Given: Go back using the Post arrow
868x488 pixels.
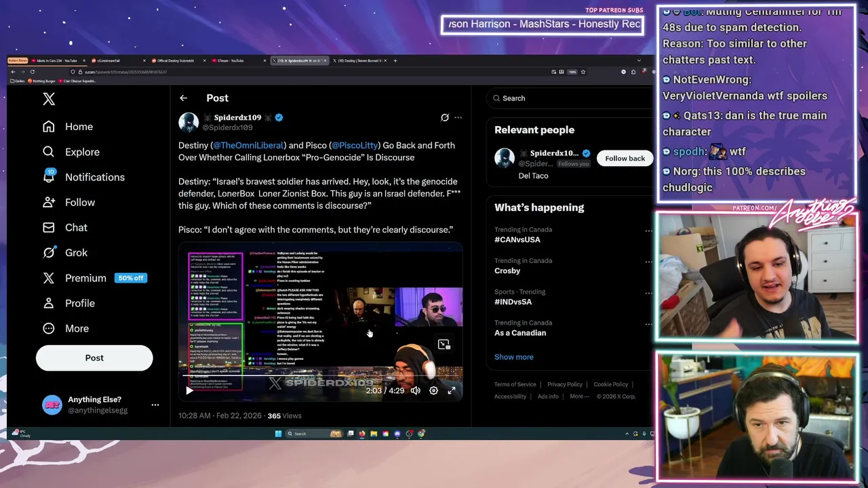Looking at the screenshot, I should pos(183,98).
